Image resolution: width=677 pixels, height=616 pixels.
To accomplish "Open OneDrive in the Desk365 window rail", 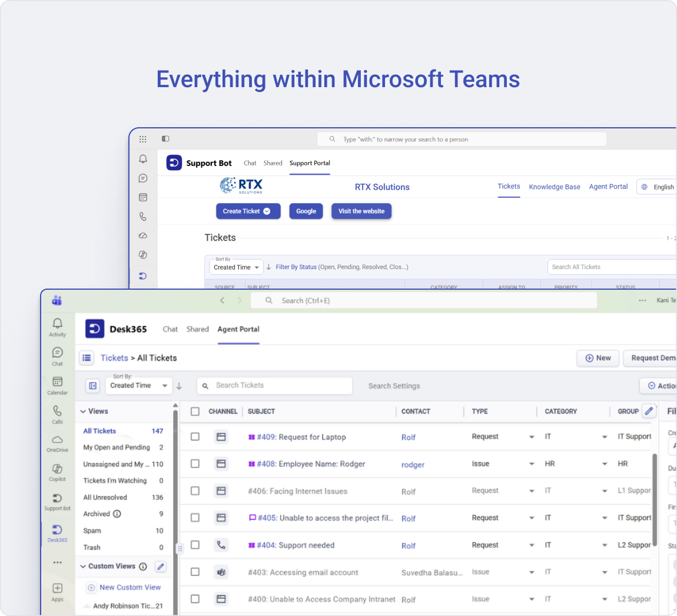I will point(58,443).
